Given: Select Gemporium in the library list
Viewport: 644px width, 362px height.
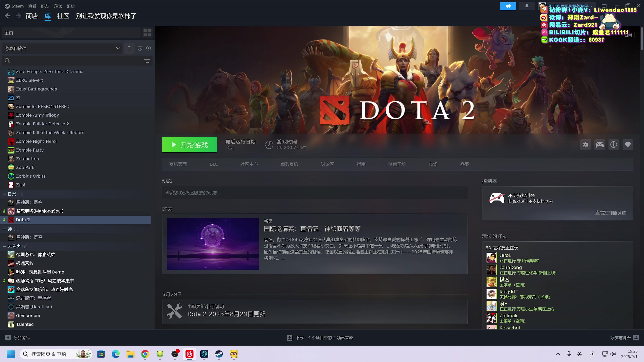Looking at the screenshot, I should (x=28, y=315).
